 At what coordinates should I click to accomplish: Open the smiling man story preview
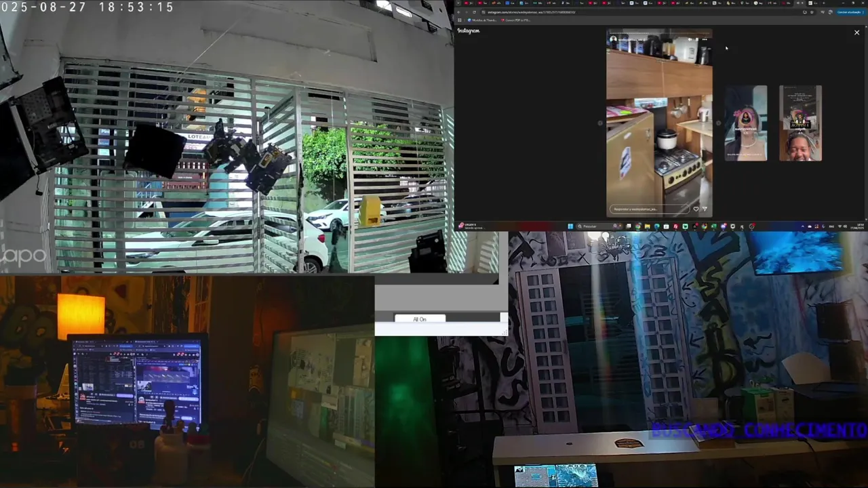click(x=800, y=123)
